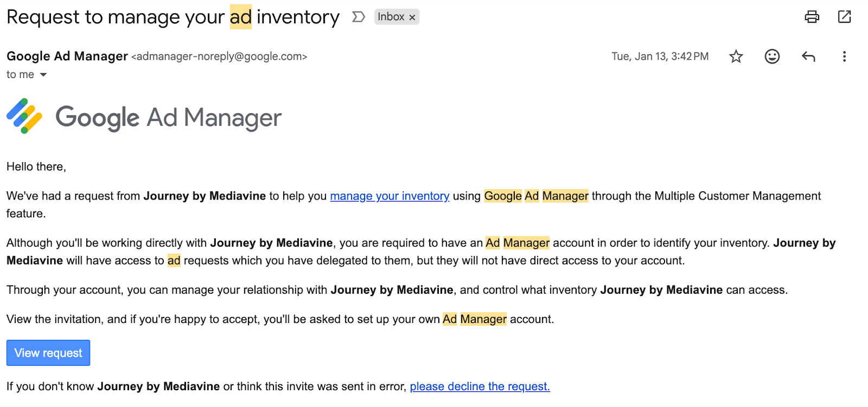Click the Google Ad Manager wordmark

click(168, 118)
